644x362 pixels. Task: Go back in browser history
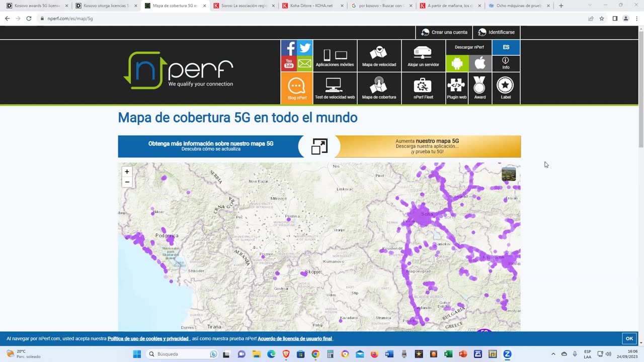[7, 19]
